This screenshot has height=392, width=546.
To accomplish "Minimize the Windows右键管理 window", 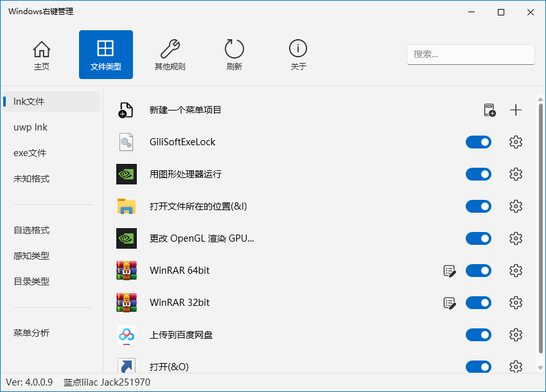I will click(x=471, y=12).
